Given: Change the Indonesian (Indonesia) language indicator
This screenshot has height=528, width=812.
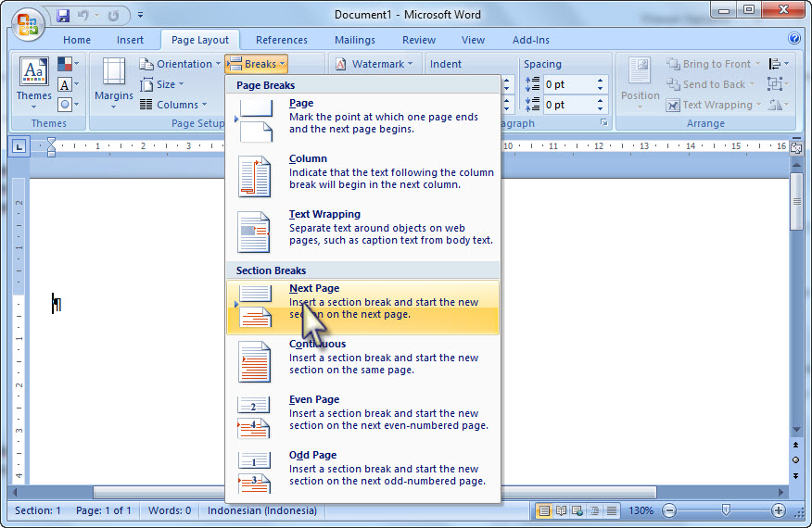Looking at the screenshot, I should pos(262,510).
